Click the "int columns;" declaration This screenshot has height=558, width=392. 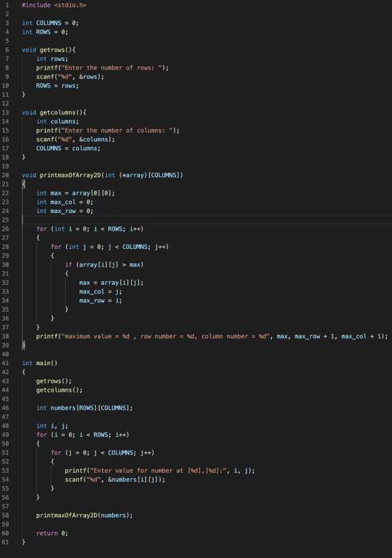[57, 121]
